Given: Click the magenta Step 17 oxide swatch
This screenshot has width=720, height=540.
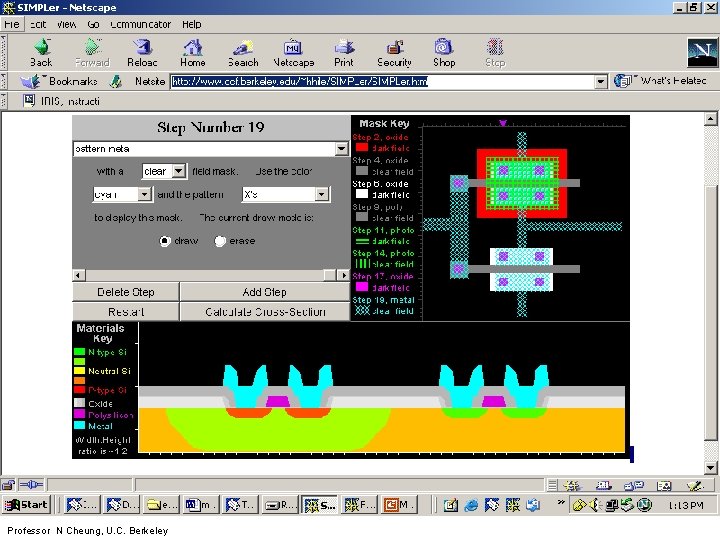Looking at the screenshot, I should [361, 287].
